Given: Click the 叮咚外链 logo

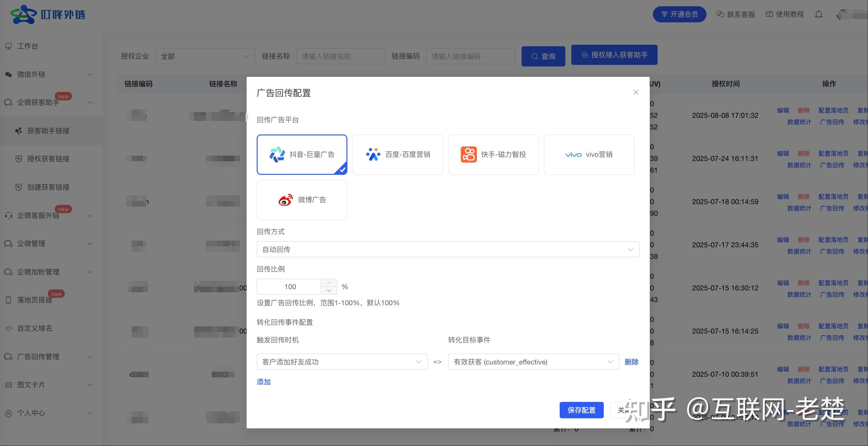Looking at the screenshot, I should (48, 14).
